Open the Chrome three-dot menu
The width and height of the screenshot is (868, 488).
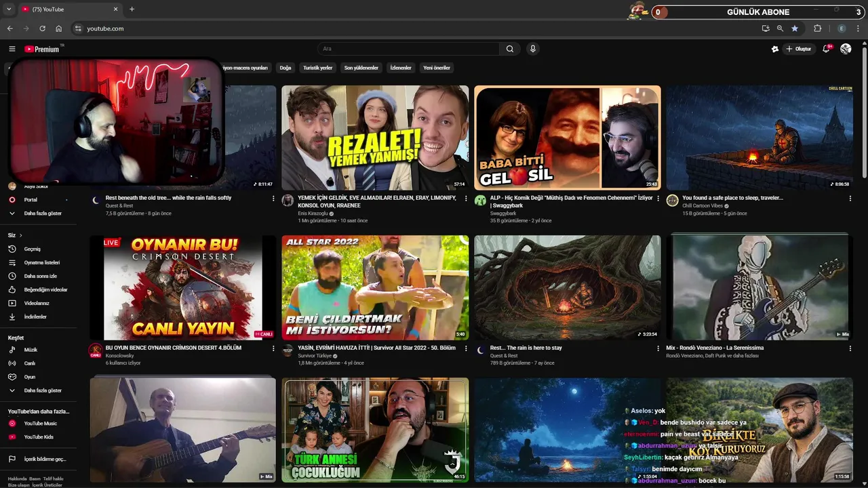pyautogui.click(x=859, y=28)
